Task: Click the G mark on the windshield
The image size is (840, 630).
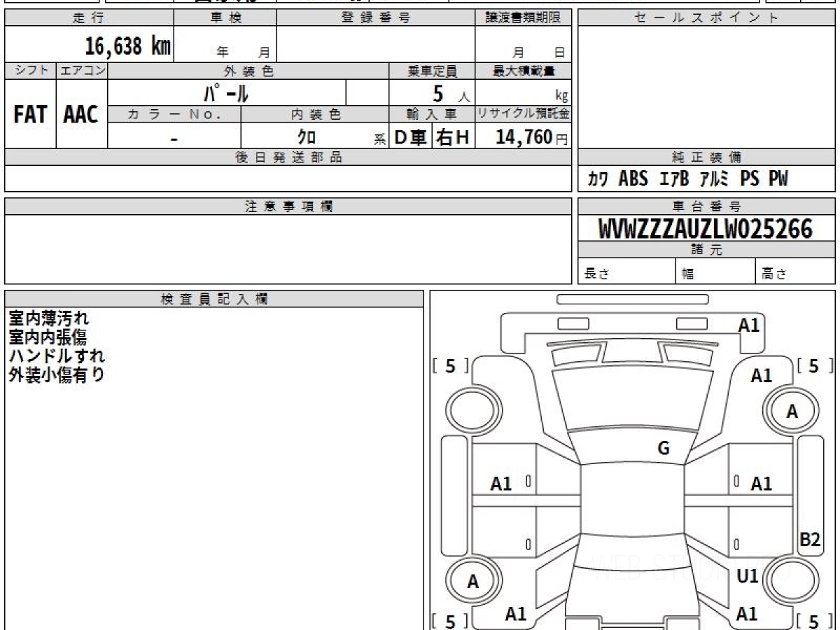Action: pos(664,449)
